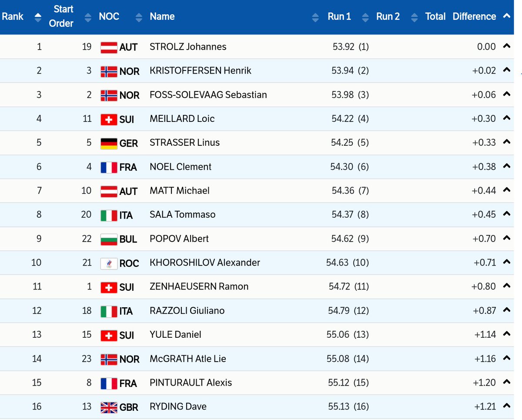The height and width of the screenshot is (420, 522).
Task: Click Italian flag in SALA row
Action: tap(109, 215)
